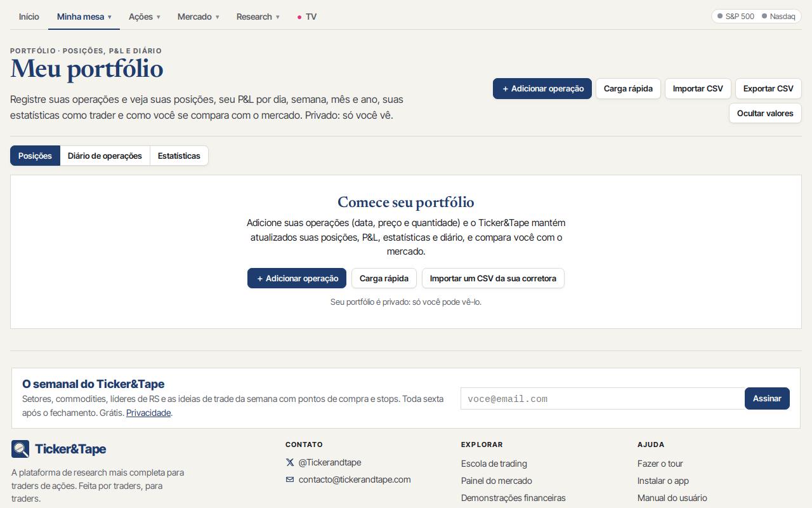Click the newsletter email input field

(603, 399)
